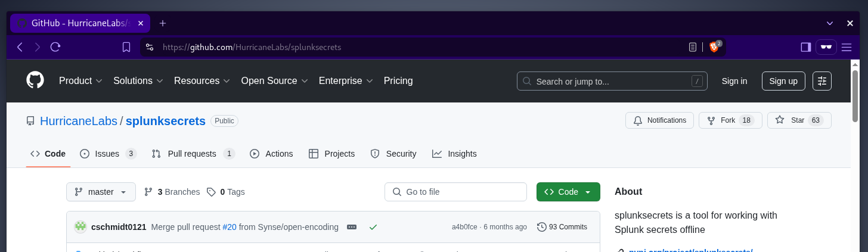The width and height of the screenshot is (868, 252).
Task: Expand the master branch dropdown
Action: 101,192
